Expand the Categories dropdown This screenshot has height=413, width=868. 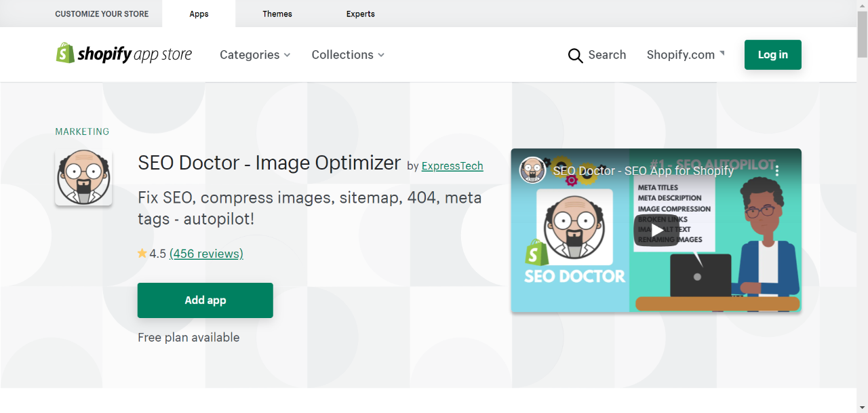click(255, 55)
